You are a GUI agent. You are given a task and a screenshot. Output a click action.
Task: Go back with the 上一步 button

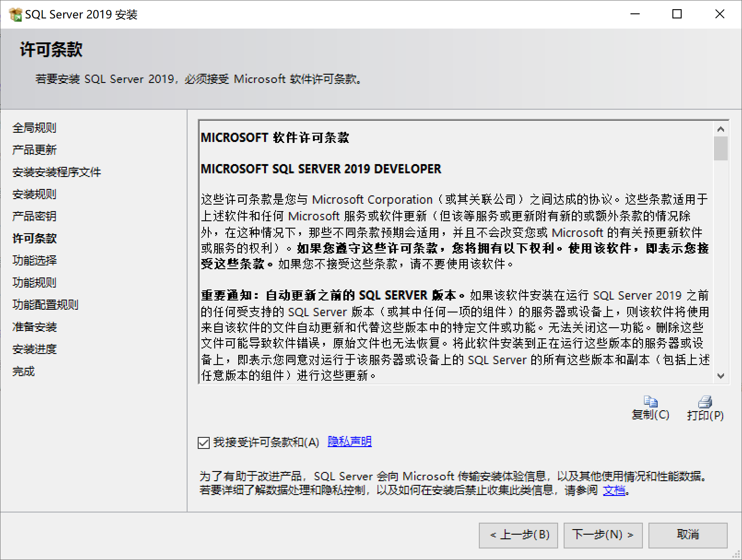518,535
